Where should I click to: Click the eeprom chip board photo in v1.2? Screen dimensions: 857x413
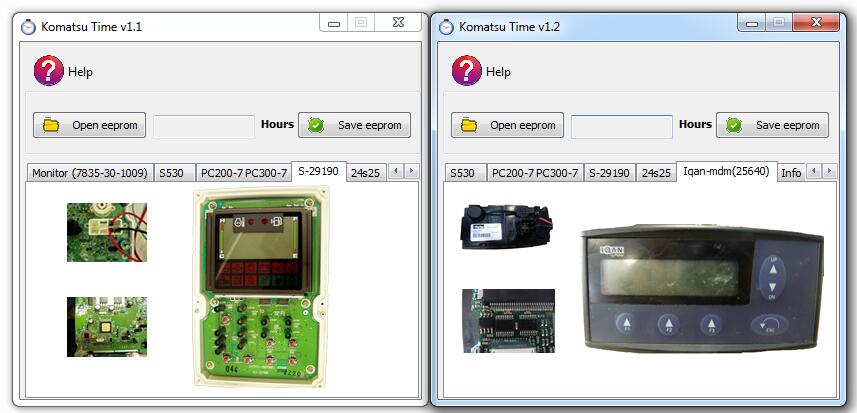tap(508, 321)
